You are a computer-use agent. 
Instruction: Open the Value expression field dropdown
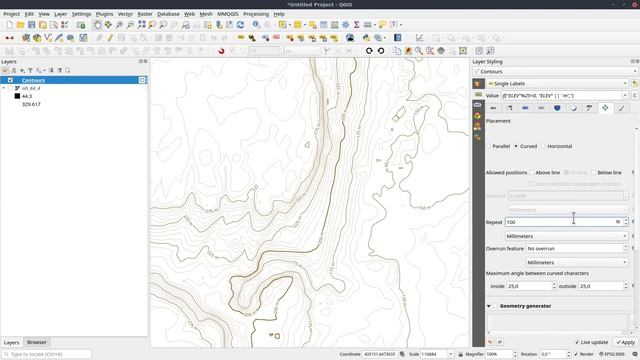[x=625, y=96]
